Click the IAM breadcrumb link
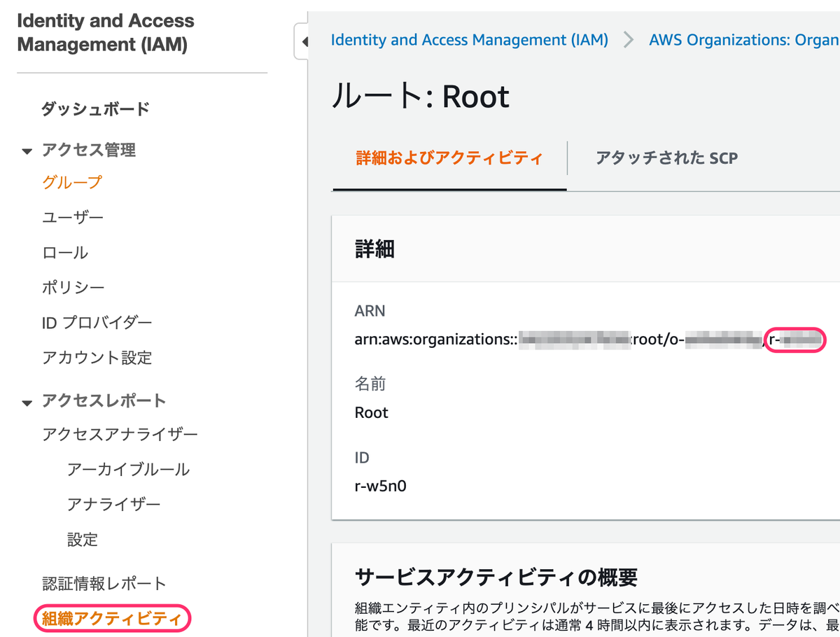 click(x=469, y=40)
